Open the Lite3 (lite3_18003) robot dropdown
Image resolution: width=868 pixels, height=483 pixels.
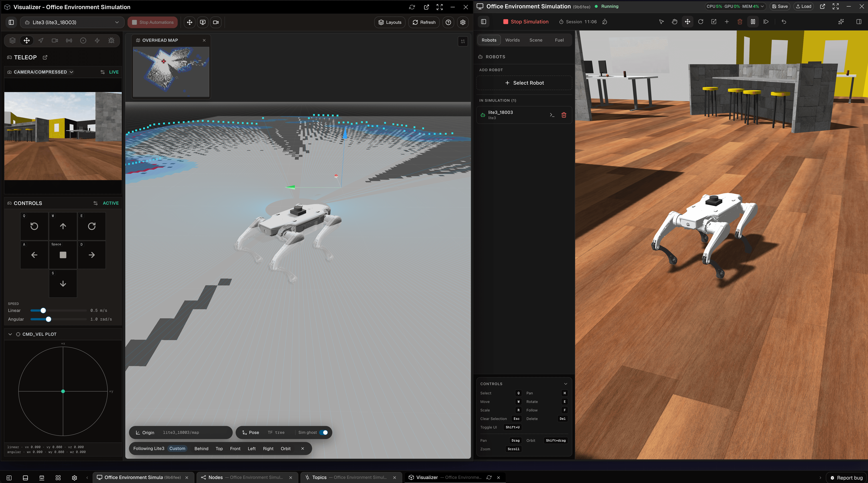72,22
